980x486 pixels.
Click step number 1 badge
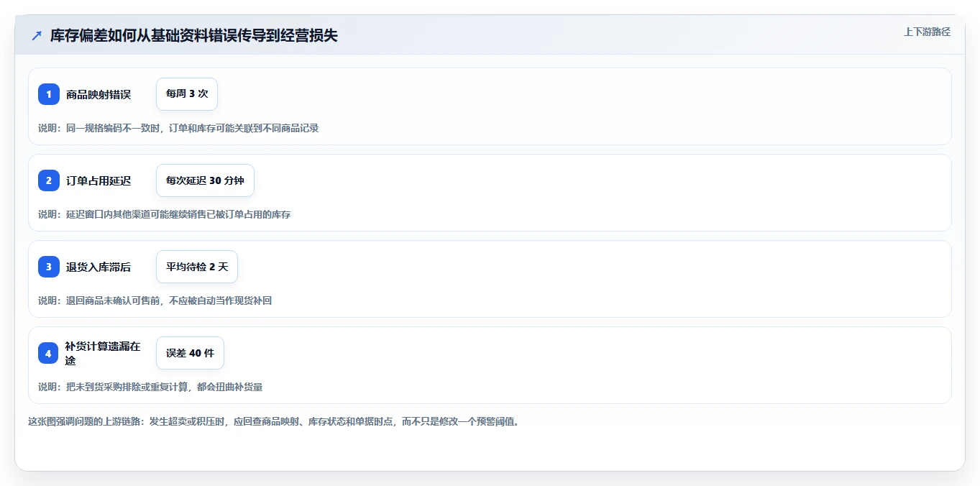click(x=49, y=94)
